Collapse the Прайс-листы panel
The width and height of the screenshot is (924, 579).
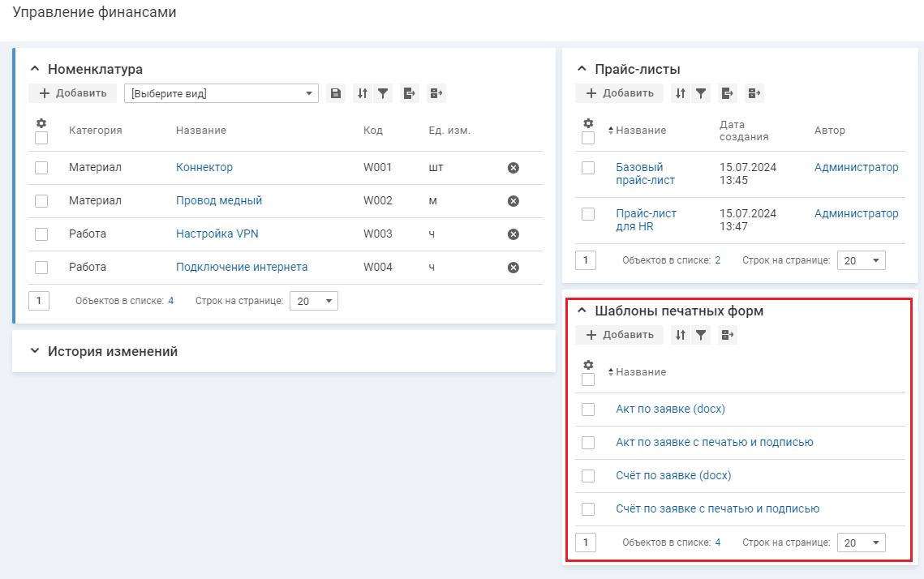581,69
